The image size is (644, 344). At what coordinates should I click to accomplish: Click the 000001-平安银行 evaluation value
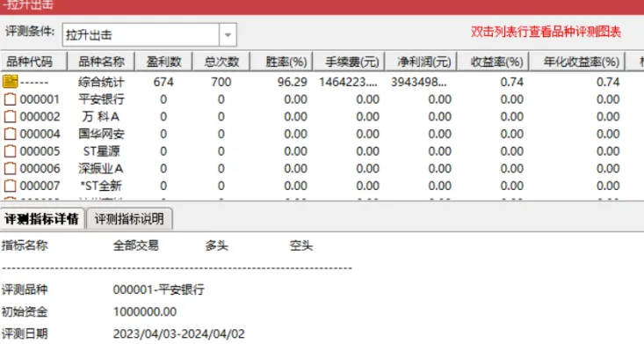coord(158,289)
